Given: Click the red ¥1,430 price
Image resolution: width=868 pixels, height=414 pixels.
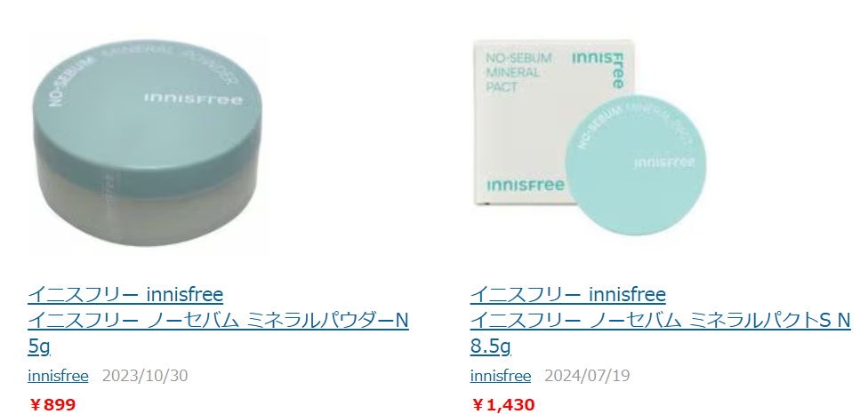Looking at the screenshot, I should [502, 405].
